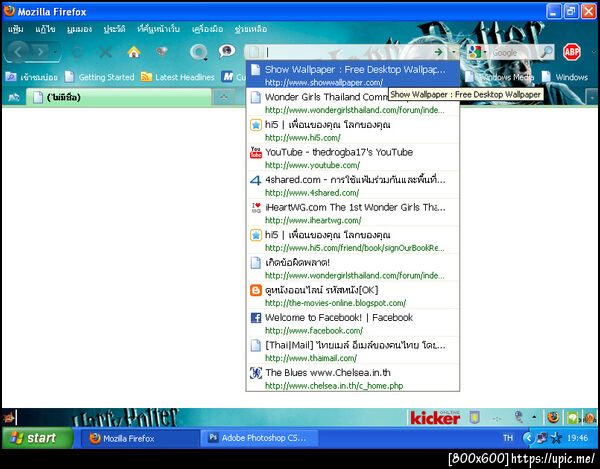Open the third Thai menu (View)
The height and width of the screenshot is (469, 600).
[79, 29]
